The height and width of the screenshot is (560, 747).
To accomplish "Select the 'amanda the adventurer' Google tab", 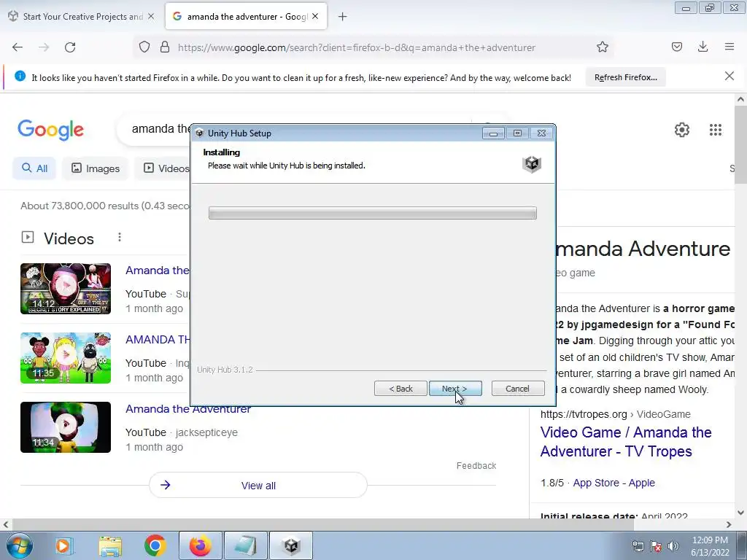I will click(247, 17).
